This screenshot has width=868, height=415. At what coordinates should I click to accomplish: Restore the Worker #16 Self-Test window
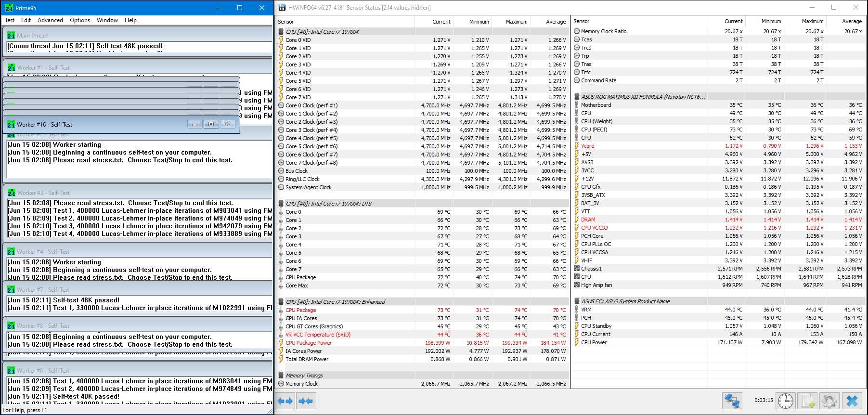tap(211, 124)
